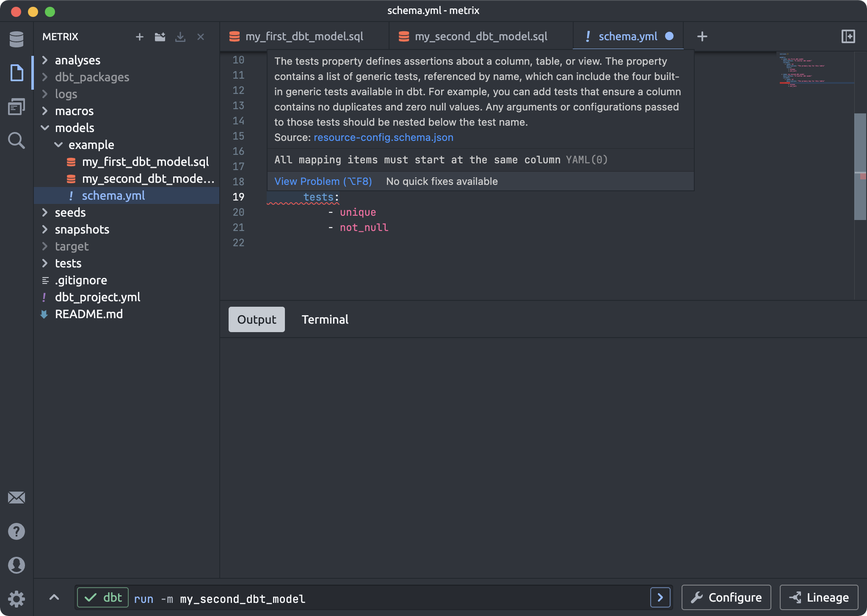Open the history/windows icon in sidebar
Image resolution: width=867 pixels, height=616 pixels.
(x=17, y=107)
